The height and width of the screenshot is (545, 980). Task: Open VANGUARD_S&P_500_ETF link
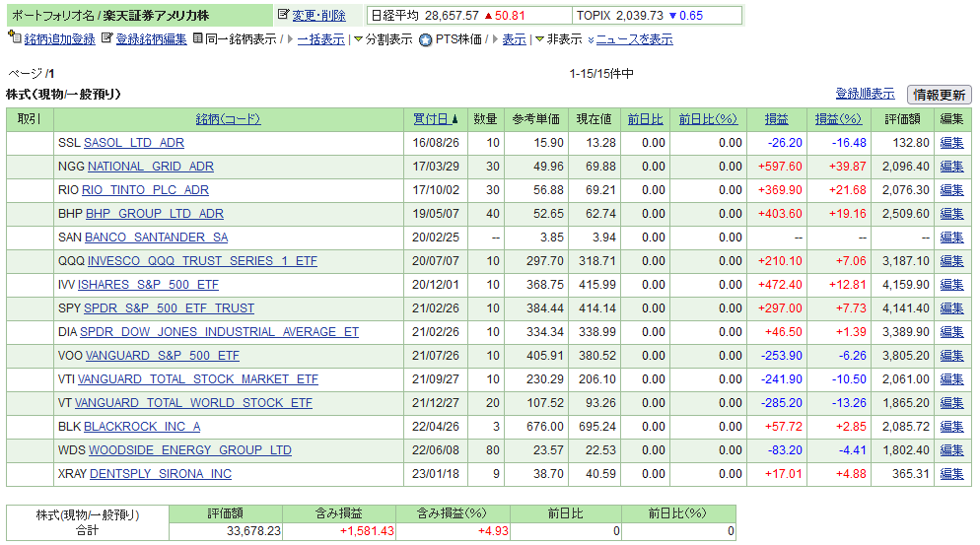pos(163,356)
